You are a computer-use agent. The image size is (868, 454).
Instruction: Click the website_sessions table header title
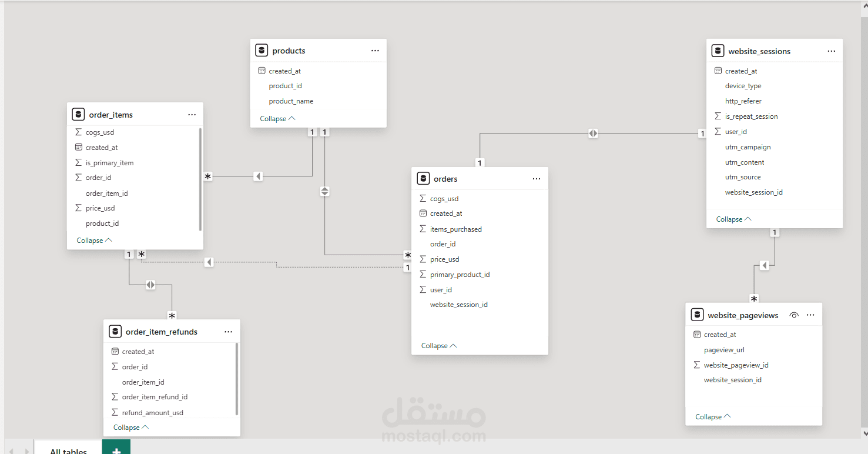pos(759,51)
